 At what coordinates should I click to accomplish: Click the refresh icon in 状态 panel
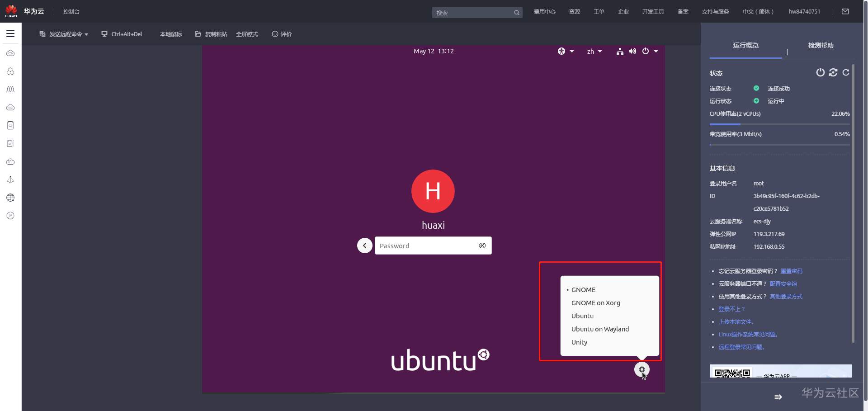[846, 72]
